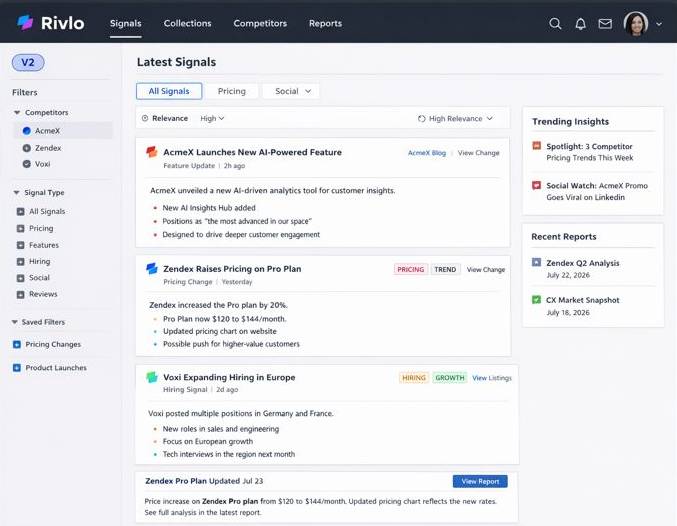Open the messages envelope icon

[x=605, y=24]
